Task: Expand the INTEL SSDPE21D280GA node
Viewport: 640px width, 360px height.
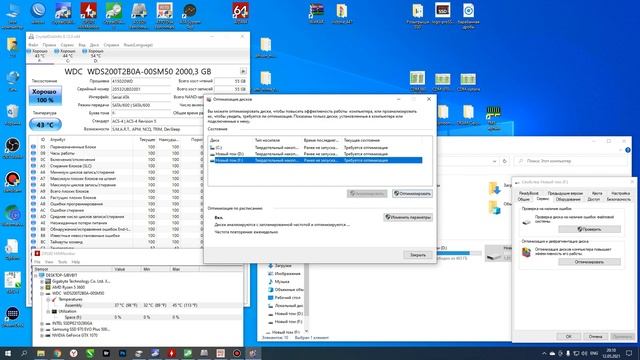Action: [42, 323]
